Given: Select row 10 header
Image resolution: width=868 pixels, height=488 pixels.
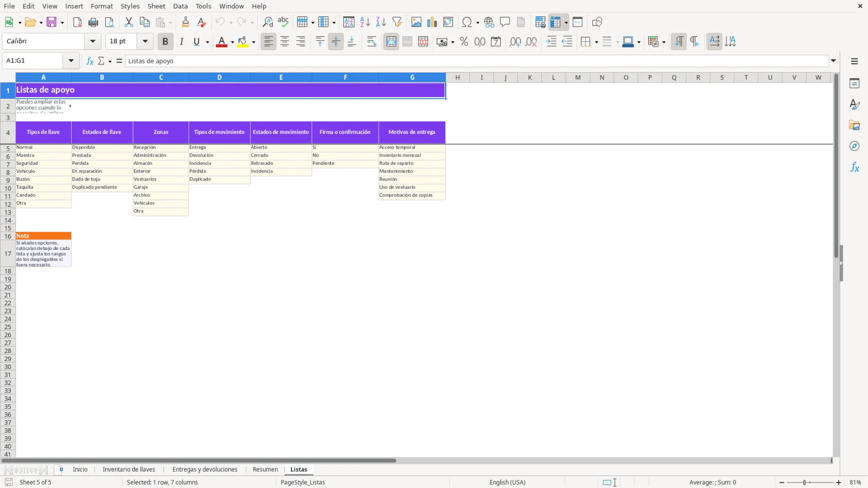Looking at the screenshot, I should (8, 189).
